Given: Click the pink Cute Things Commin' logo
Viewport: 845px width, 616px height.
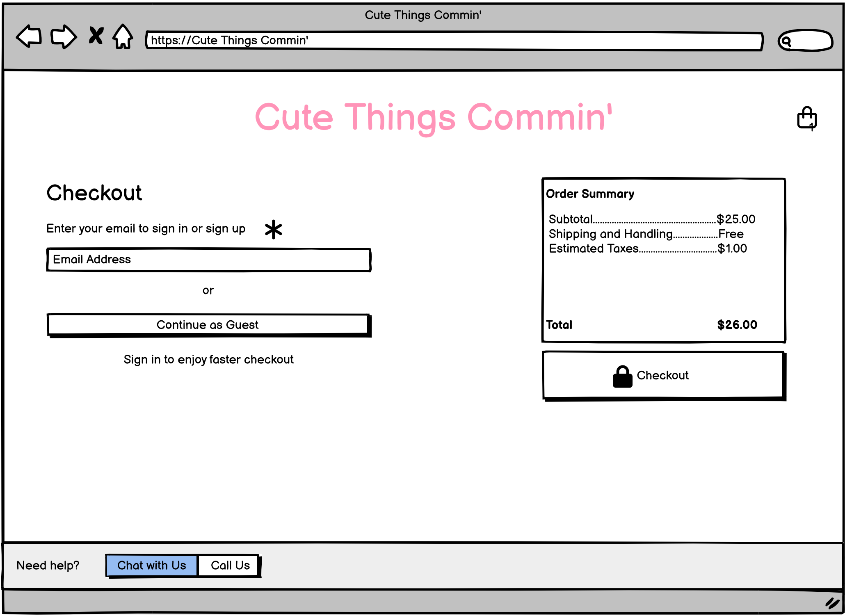Looking at the screenshot, I should click(x=433, y=117).
